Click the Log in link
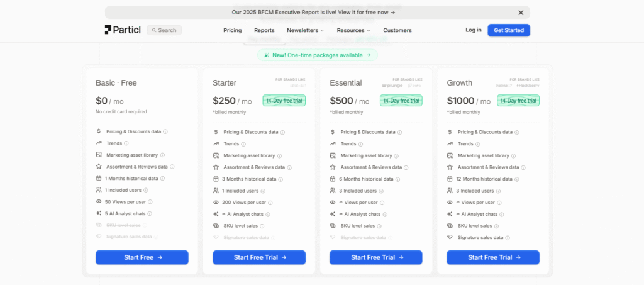The height and width of the screenshot is (285, 644). 474,30
